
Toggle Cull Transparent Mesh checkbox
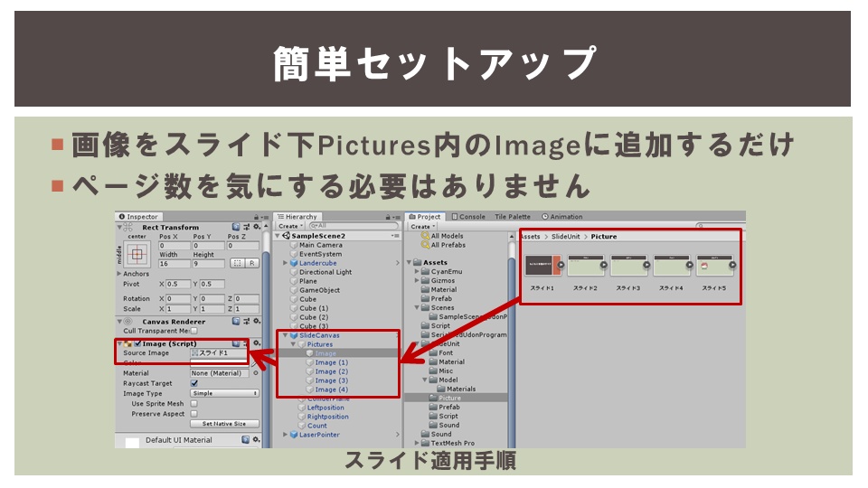(x=193, y=331)
